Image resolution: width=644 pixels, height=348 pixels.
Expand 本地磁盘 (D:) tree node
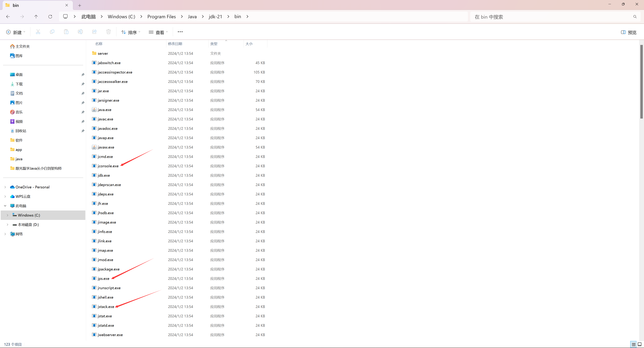pyautogui.click(x=8, y=224)
